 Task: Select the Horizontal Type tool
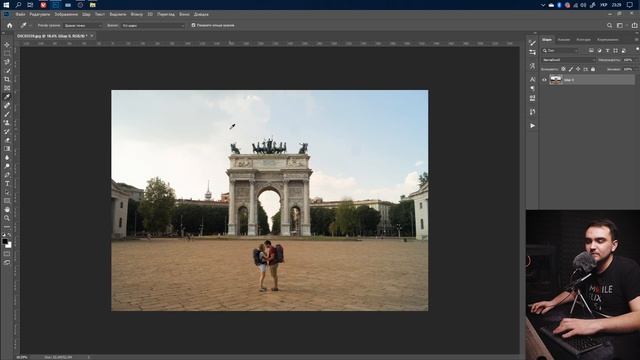pos(7,184)
